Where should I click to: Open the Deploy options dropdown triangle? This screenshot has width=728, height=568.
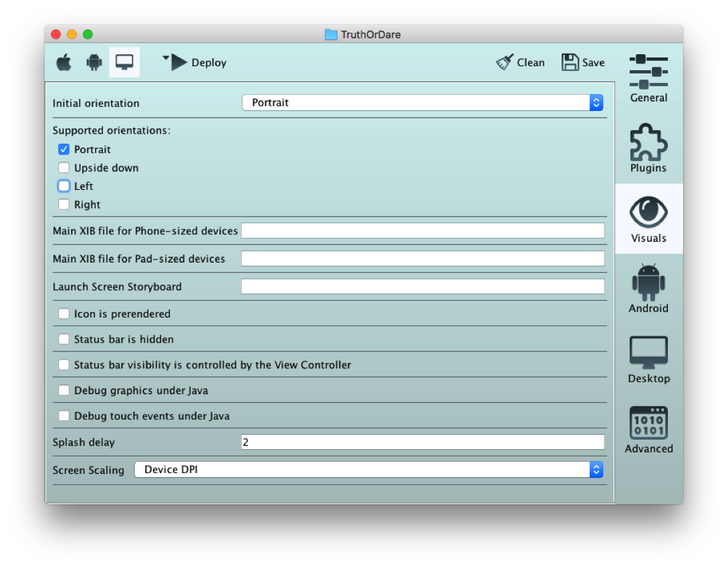(x=166, y=57)
